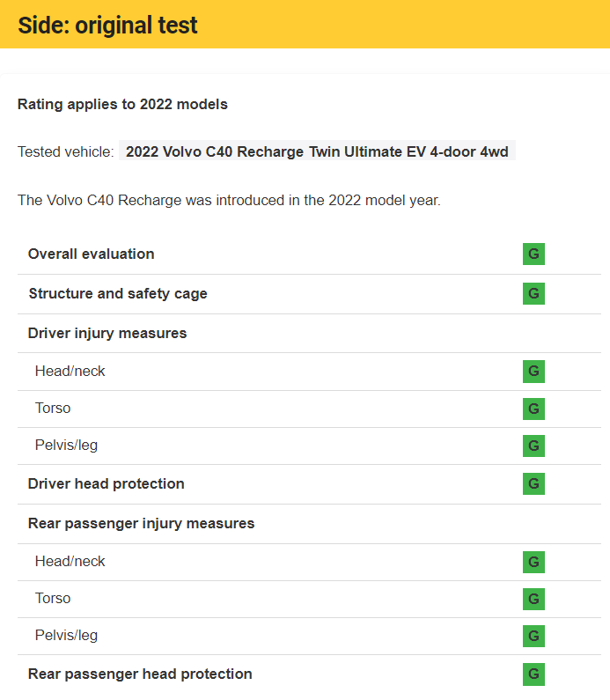Click the Overall evaluation G rating badge
Viewport: 610px width, 700px height.
pyautogui.click(x=533, y=254)
